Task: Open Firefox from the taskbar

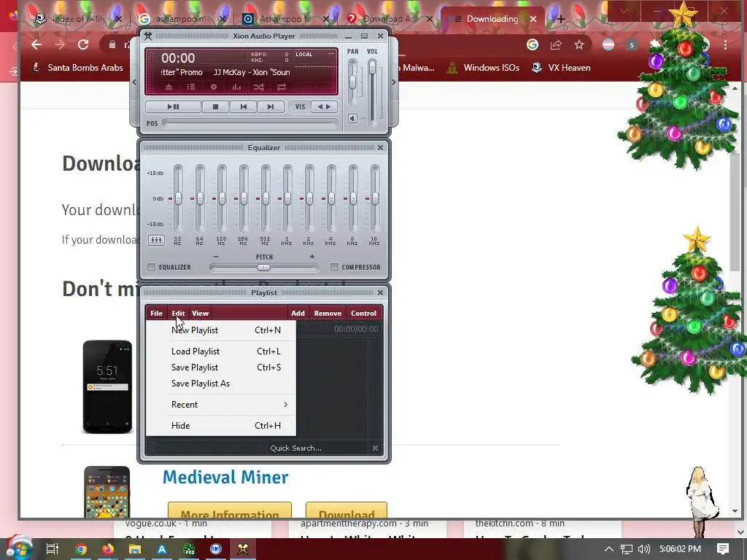Action: pos(108,549)
